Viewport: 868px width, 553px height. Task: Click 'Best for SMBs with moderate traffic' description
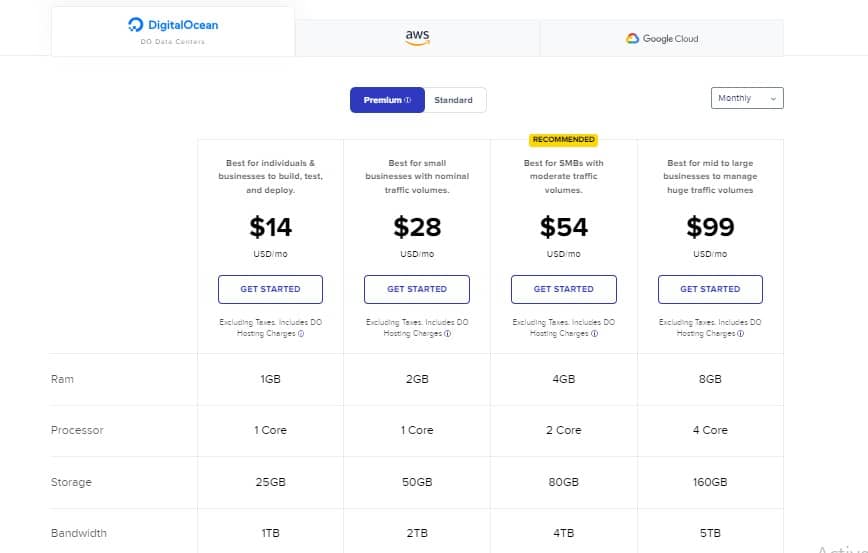point(564,177)
